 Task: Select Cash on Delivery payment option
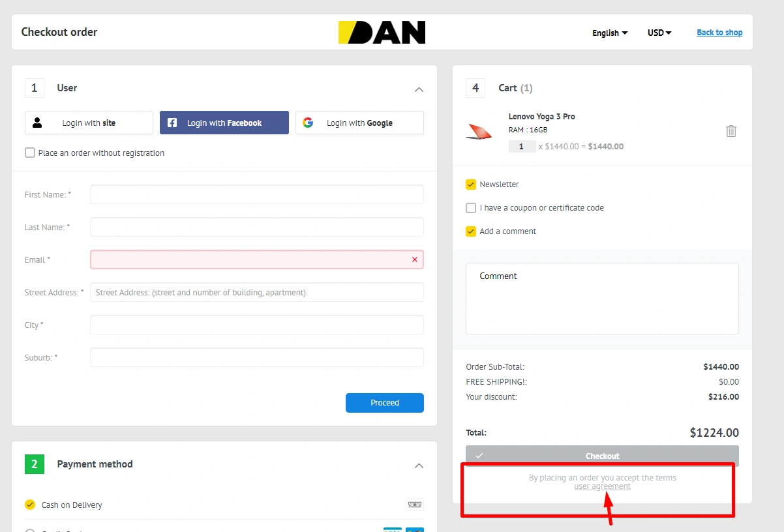(x=30, y=505)
